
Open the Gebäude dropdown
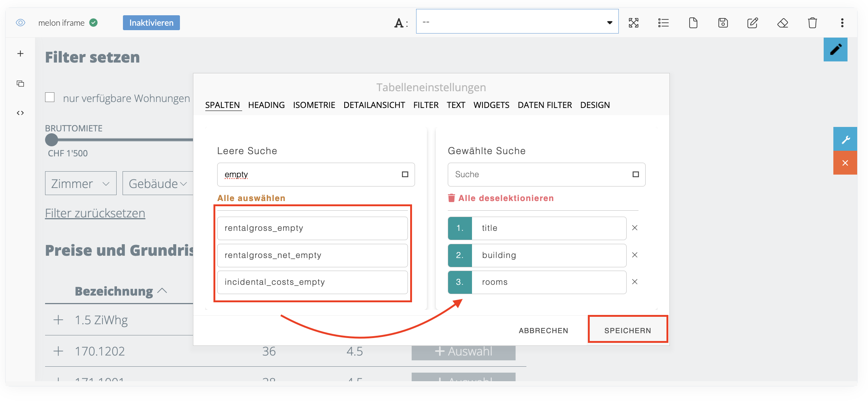tap(158, 184)
